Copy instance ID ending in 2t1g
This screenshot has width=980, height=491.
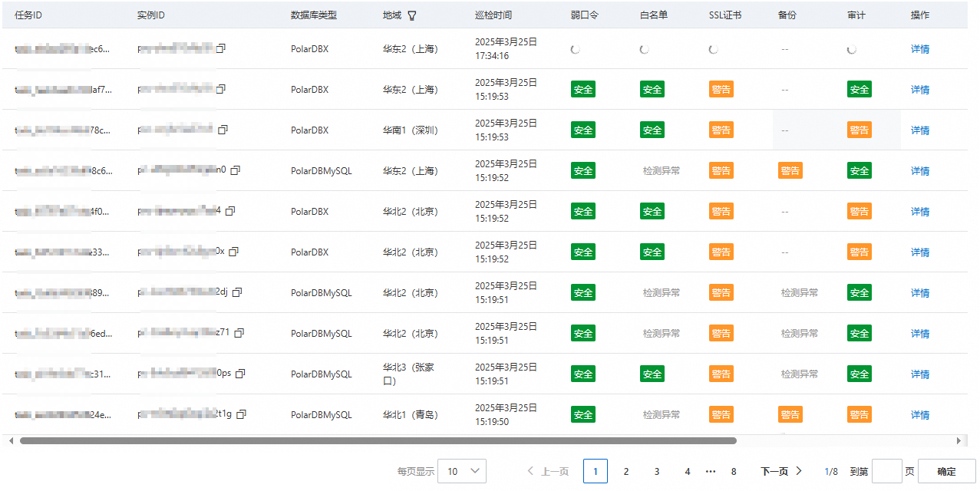(242, 414)
